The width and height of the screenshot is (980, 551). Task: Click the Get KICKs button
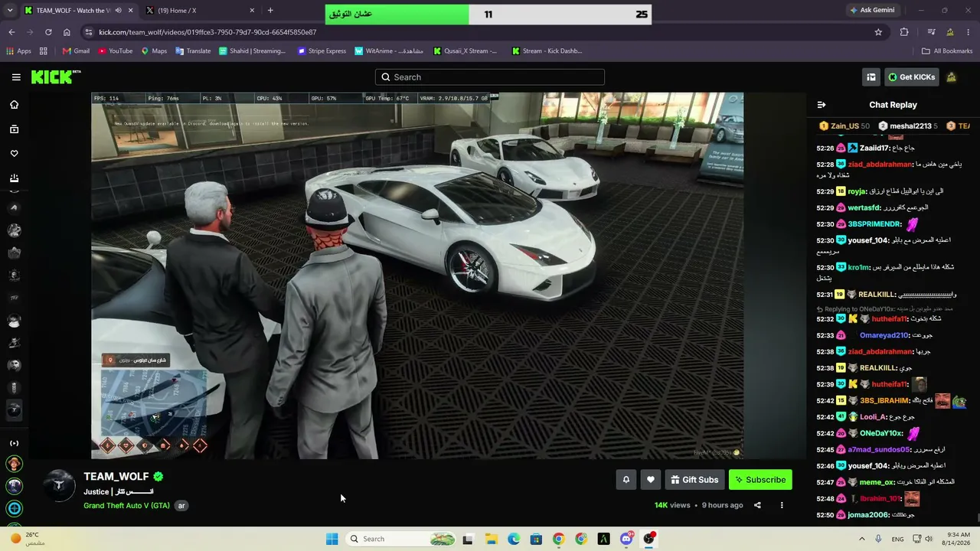(911, 77)
